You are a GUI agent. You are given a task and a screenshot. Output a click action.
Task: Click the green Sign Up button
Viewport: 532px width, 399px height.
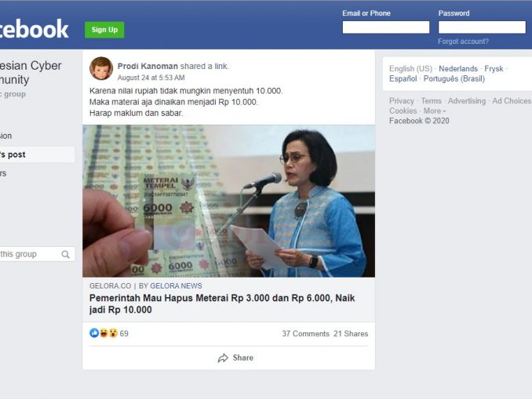point(104,30)
